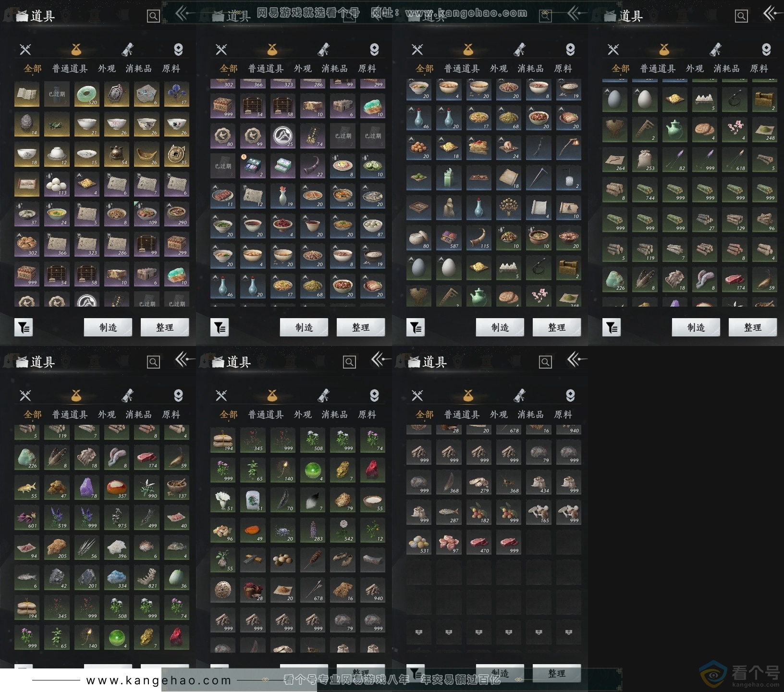Click the feather item with count 368
784x692 pixels.
(x=449, y=482)
